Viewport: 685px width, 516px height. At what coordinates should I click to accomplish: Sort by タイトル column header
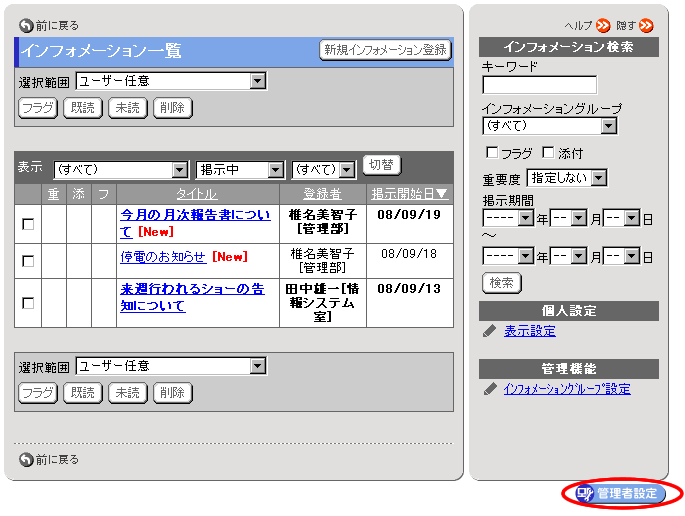click(197, 194)
